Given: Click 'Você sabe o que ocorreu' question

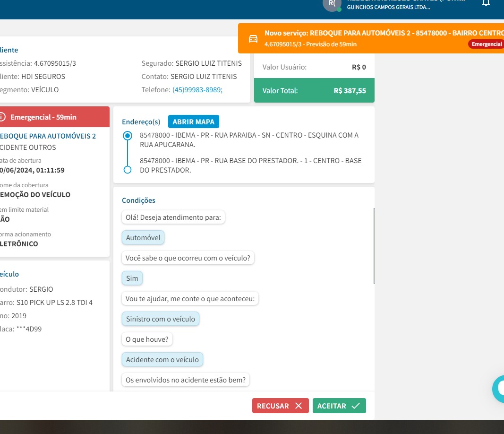Looking at the screenshot, I should tap(188, 258).
